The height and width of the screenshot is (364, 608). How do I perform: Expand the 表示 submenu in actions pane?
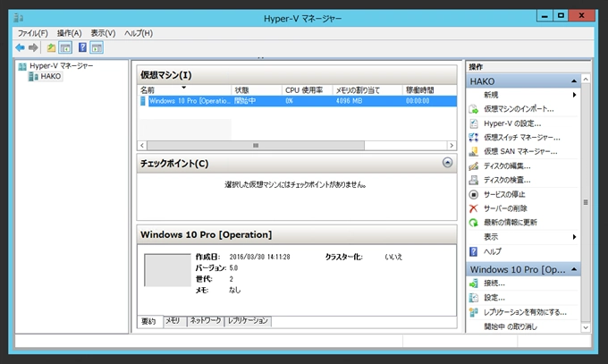[574, 237]
